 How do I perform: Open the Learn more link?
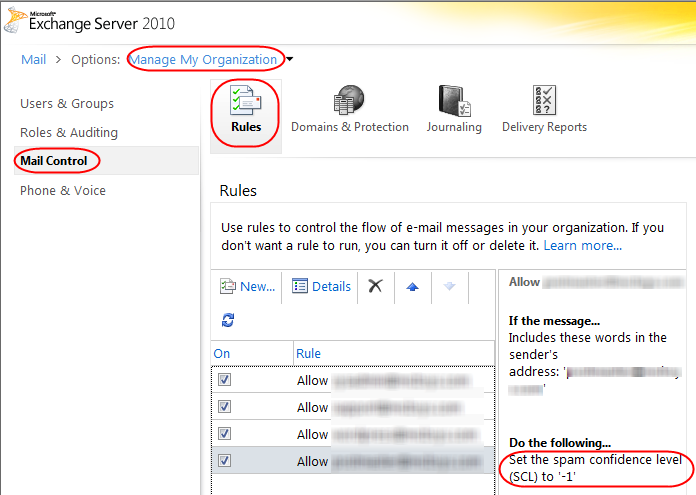(x=583, y=246)
